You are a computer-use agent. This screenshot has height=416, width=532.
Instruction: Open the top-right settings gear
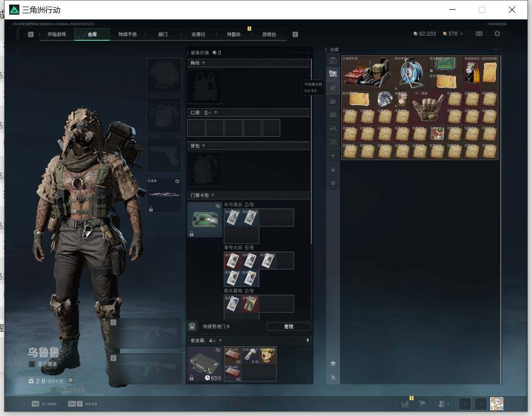point(497,34)
